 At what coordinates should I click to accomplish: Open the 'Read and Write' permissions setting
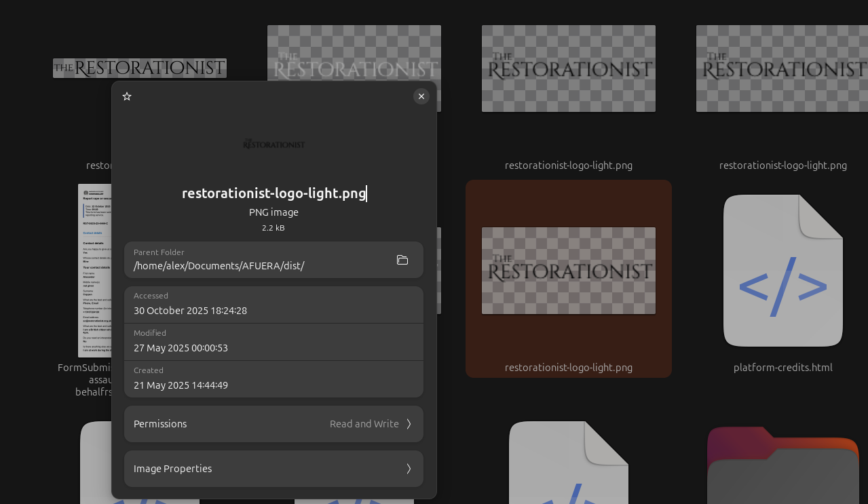tap(364, 424)
